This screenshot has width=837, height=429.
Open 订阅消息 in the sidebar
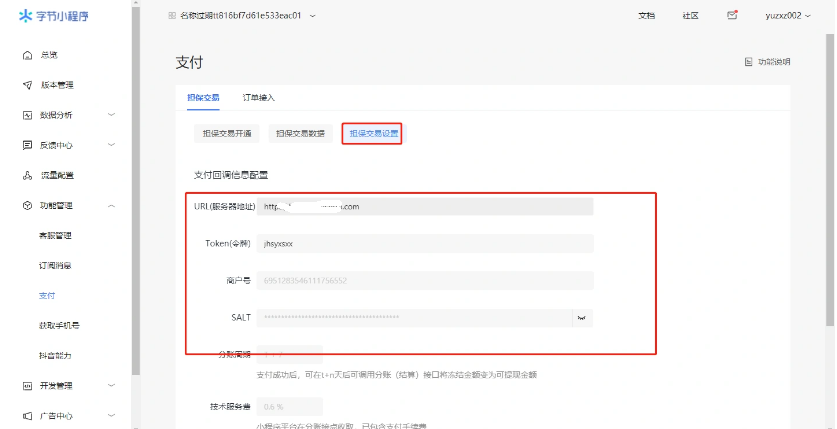pyautogui.click(x=56, y=266)
